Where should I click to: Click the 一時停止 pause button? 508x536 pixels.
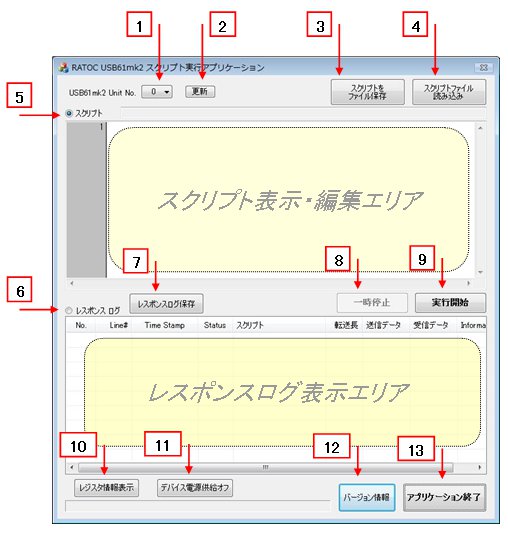point(372,303)
